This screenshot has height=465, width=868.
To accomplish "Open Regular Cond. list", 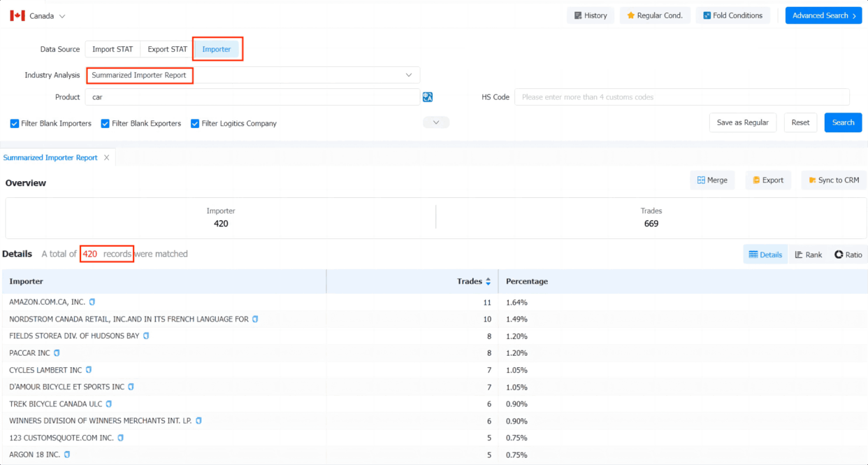I will click(655, 15).
